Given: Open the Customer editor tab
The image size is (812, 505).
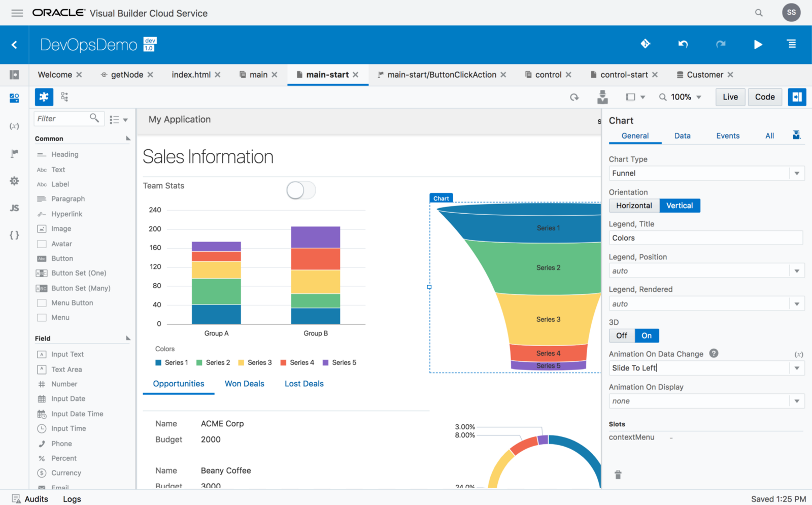Looking at the screenshot, I should coord(704,75).
